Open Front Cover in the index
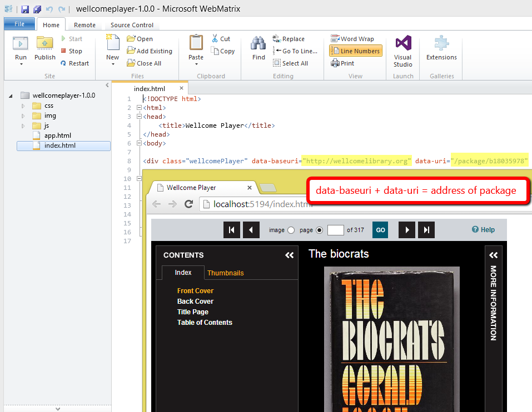 pyautogui.click(x=196, y=291)
